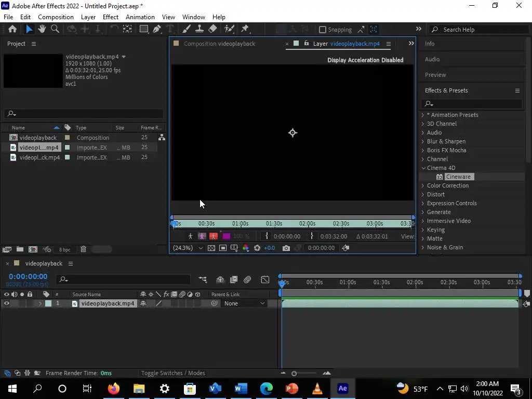This screenshot has height=399, width=532.
Task: Open VLC media player from taskbar
Action: point(317,389)
